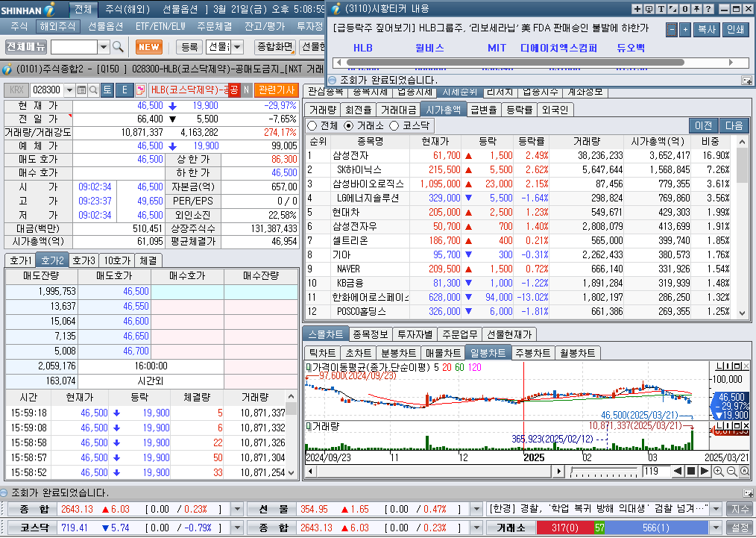The height and width of the screenshot is (538, 756).
Task: Increase ticker text size with plus button
Action: 685,29
